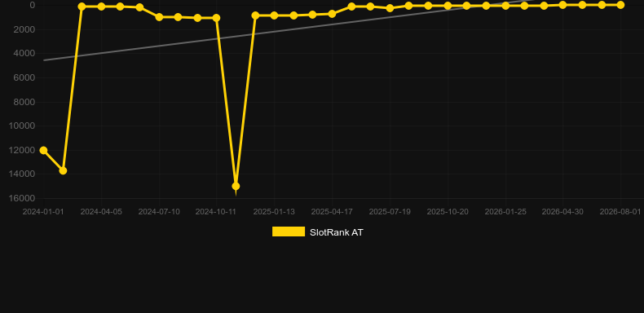
Task: Click the data point above 2025-10-20
Action: [x=448, y=6]
